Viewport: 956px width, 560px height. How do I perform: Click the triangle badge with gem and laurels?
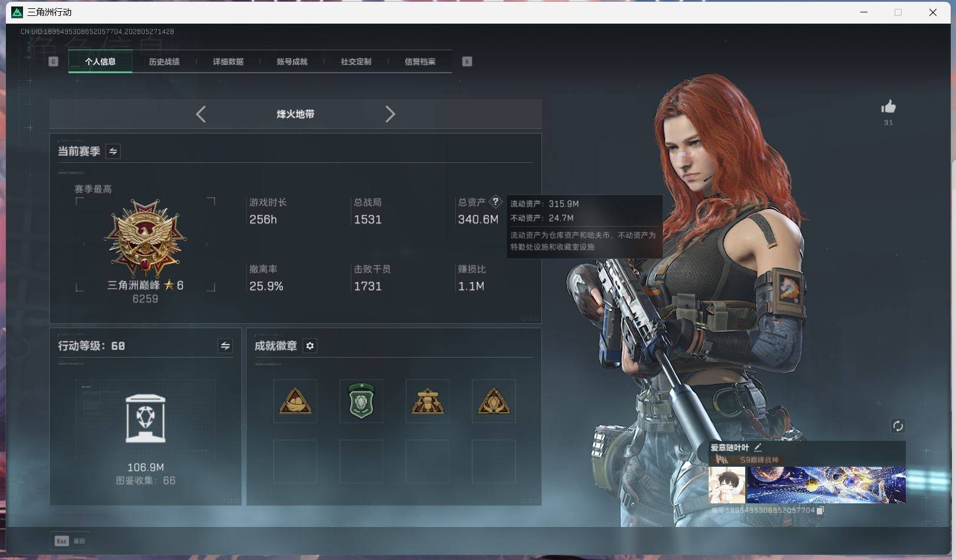494,401
